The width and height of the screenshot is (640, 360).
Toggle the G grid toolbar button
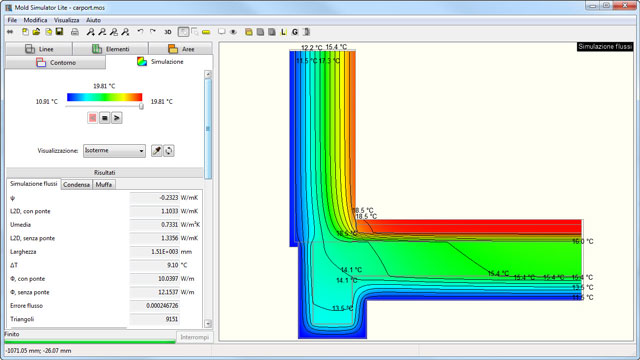(x=295, y=32)
